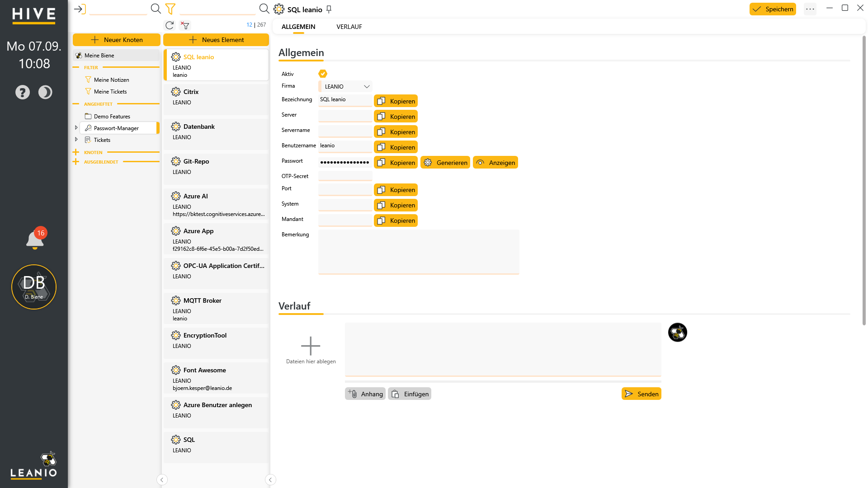Click the element search magnifier icon
Image resolution: width=868 pixels, height=488 pixels.
click(264, 9)
